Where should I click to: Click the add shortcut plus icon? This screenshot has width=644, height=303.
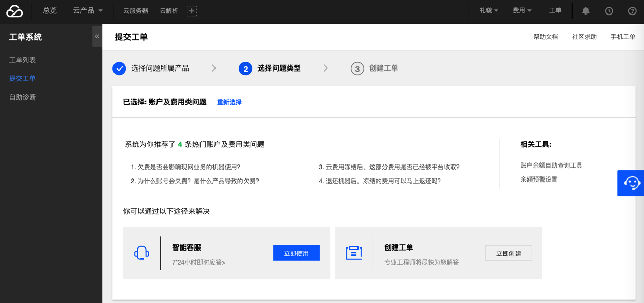point(192,11)
